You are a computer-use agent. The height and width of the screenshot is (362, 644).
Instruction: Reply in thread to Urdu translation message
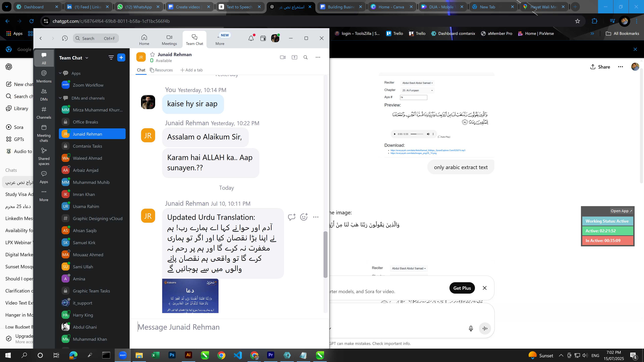pos(291,217)
